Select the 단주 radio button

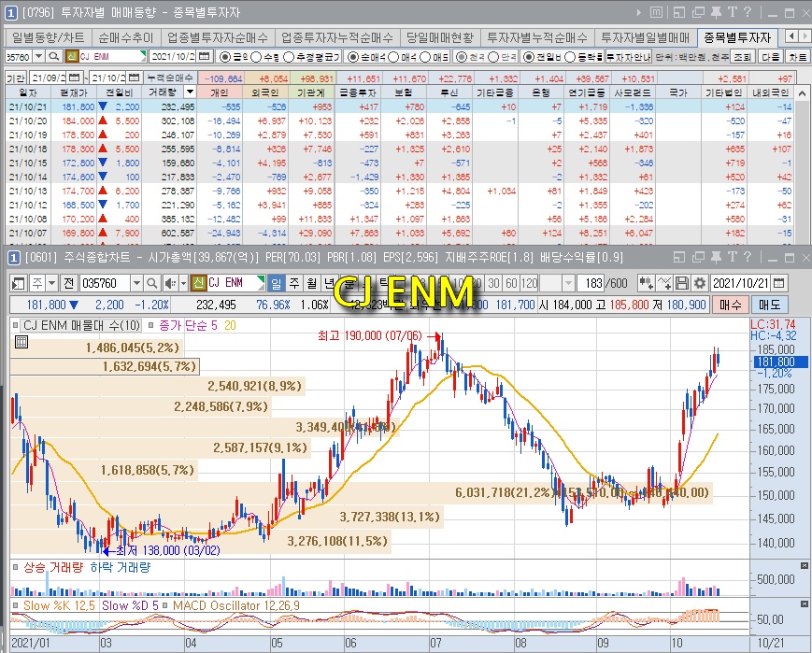pyautogui.click(x=493, y=56)
